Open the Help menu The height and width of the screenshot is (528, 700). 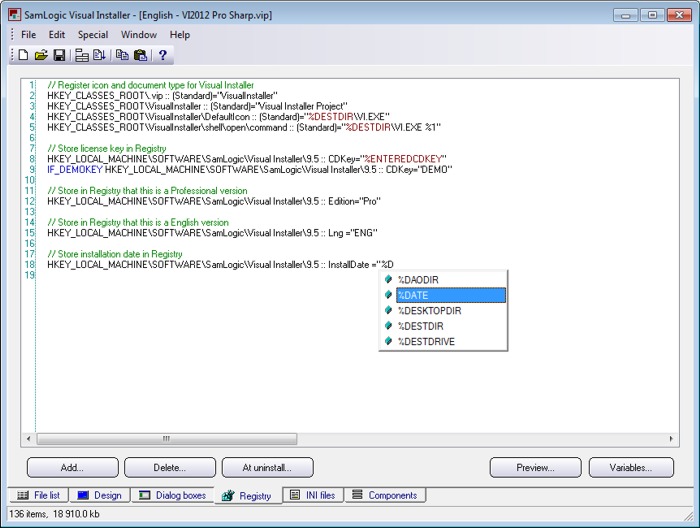[179, 35]
